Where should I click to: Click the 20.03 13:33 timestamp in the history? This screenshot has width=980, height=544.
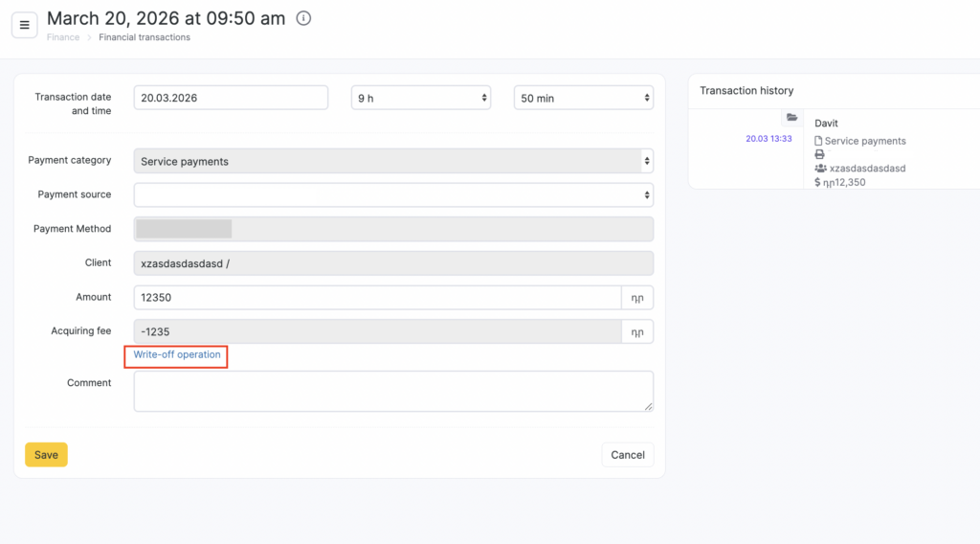pos(768,139)
